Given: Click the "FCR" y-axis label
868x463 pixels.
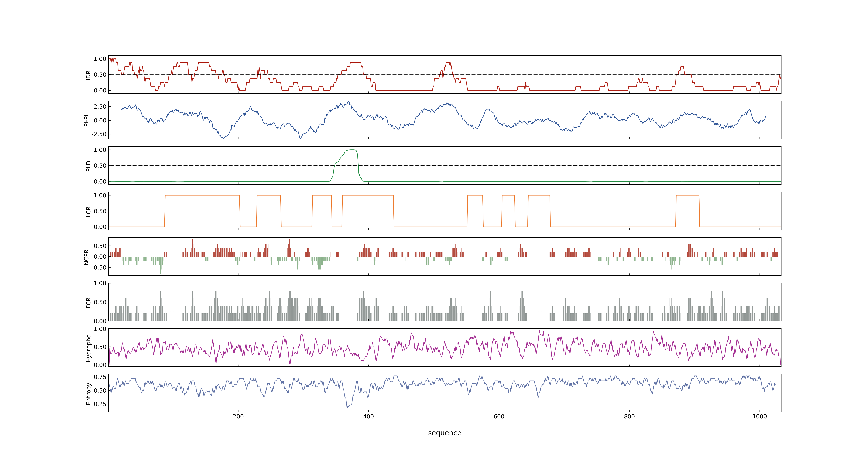Looking at the screenshot, I should (88, 302).
